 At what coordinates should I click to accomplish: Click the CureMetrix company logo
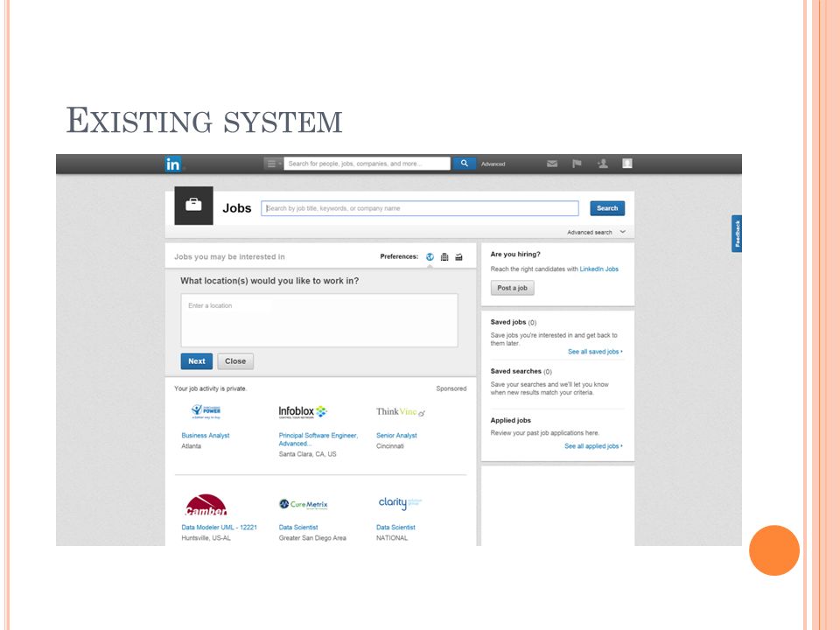pyautogui.click(x=304, y=504)
